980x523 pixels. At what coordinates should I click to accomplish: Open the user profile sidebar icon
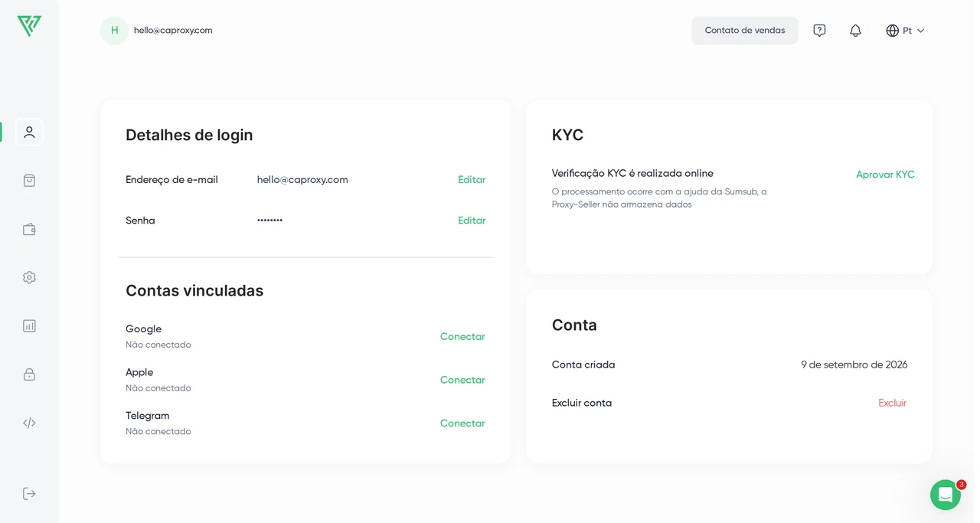pyautogui.click(x=29, y=132)
